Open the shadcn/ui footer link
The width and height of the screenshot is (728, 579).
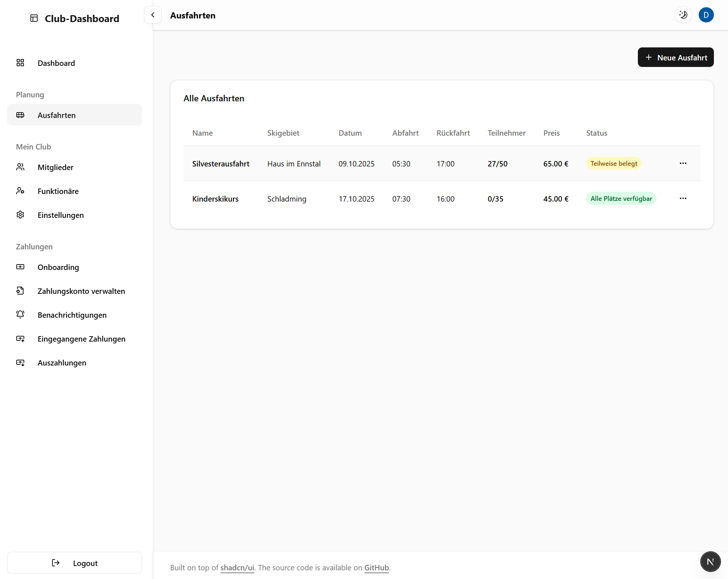[237, 568]
